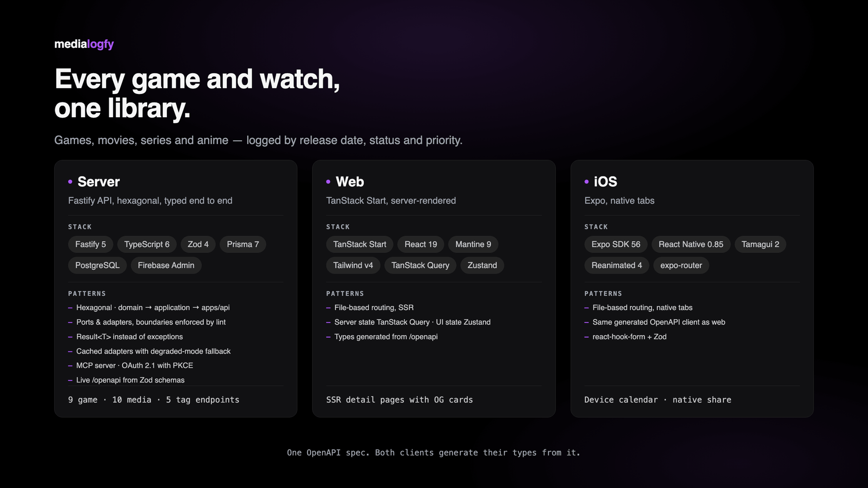Click the PATTERNS label in the Web card
The image size is (868, 488).
(345, 293)
